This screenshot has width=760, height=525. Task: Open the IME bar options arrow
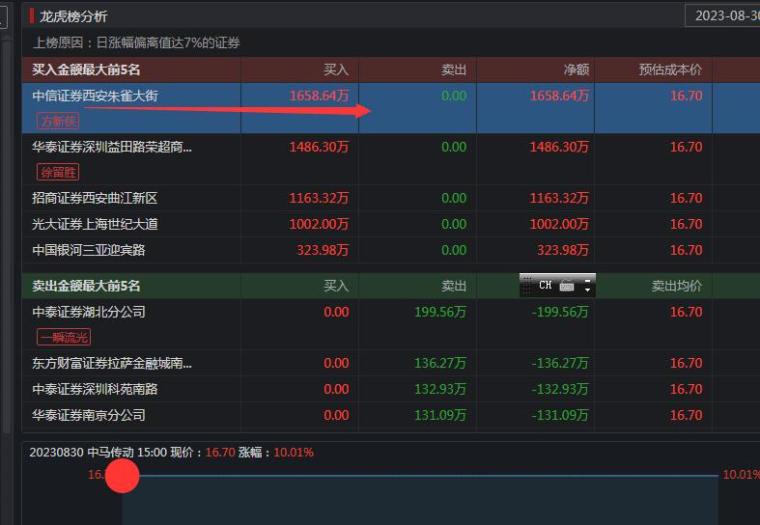pos(587,289)
